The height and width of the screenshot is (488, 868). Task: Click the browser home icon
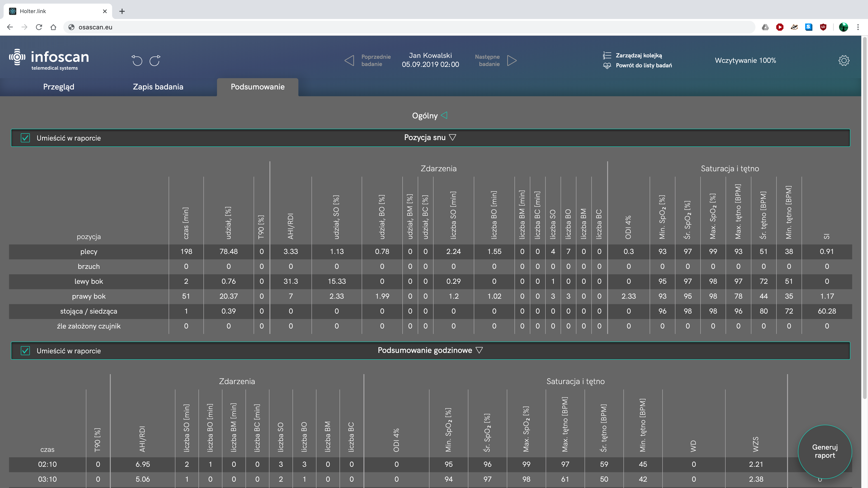point(53,27)
